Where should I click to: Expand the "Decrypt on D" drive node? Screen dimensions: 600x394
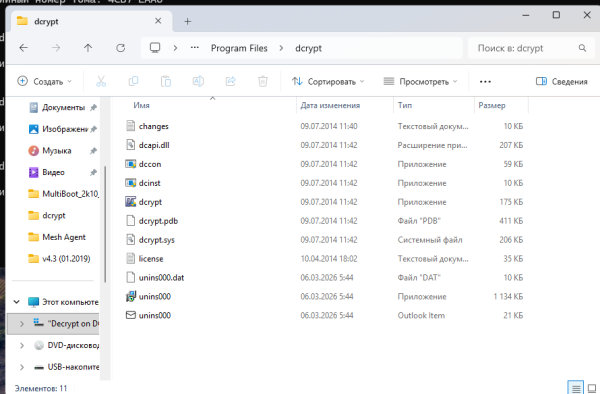[x=22, y=324]
